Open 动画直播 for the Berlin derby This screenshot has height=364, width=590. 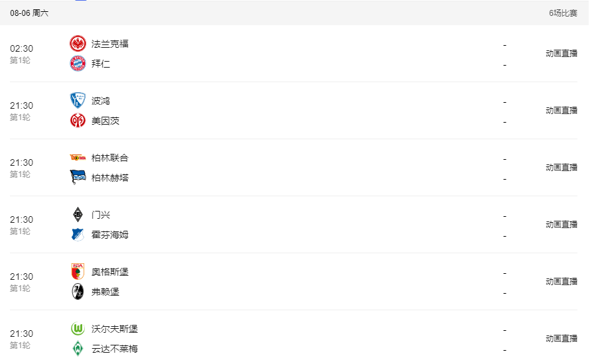561,168
